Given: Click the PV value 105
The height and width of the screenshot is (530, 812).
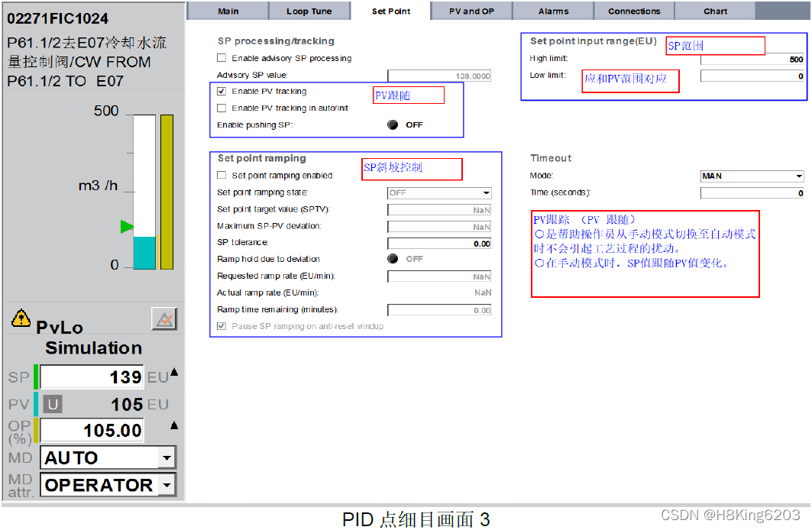Looking at the screenshot, I should (x=127, y=404).
